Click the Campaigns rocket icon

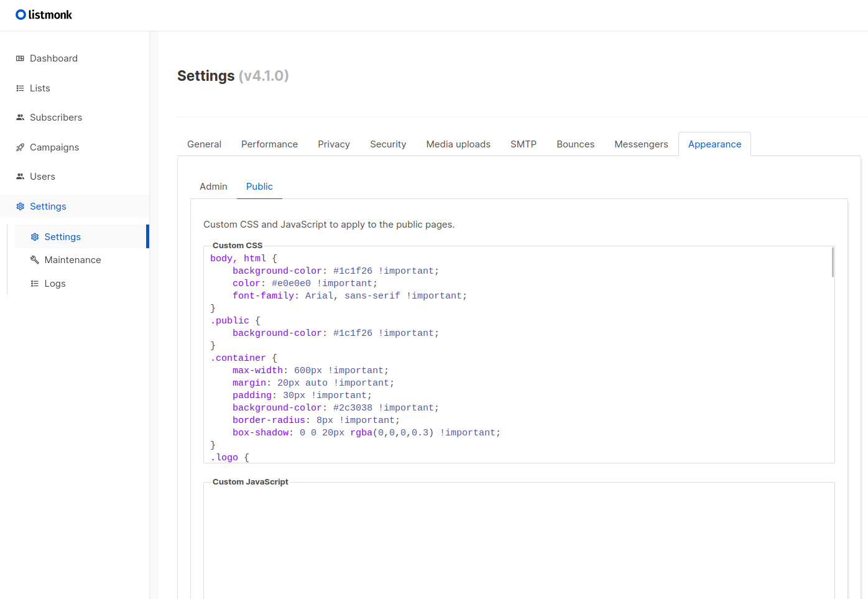click(20, 147)
